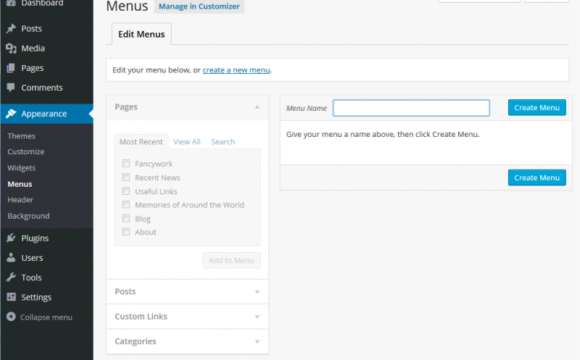Check the Fancywork page checkbox
The width and height of the screenshot is (580, 360).
(126, 163)
